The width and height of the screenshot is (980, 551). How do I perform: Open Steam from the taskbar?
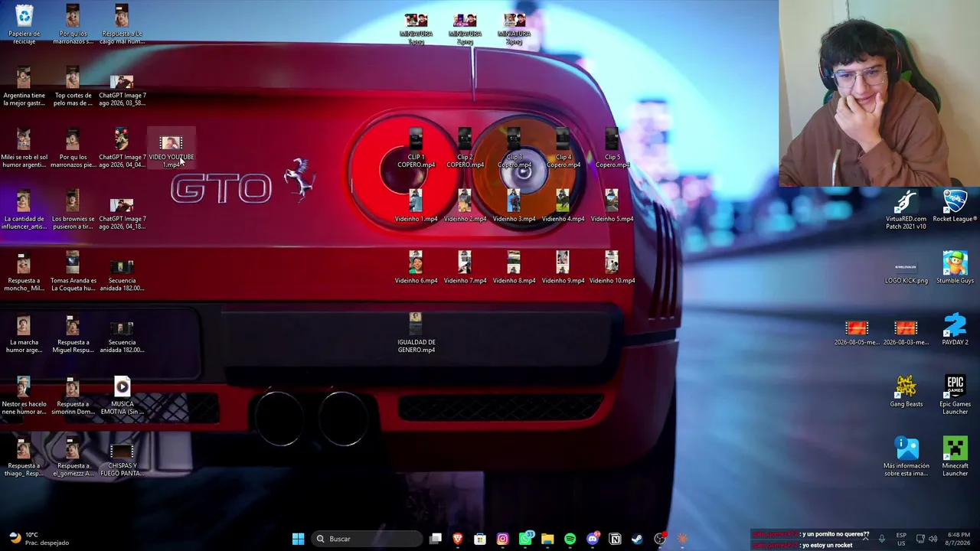[x=637, y=539]
